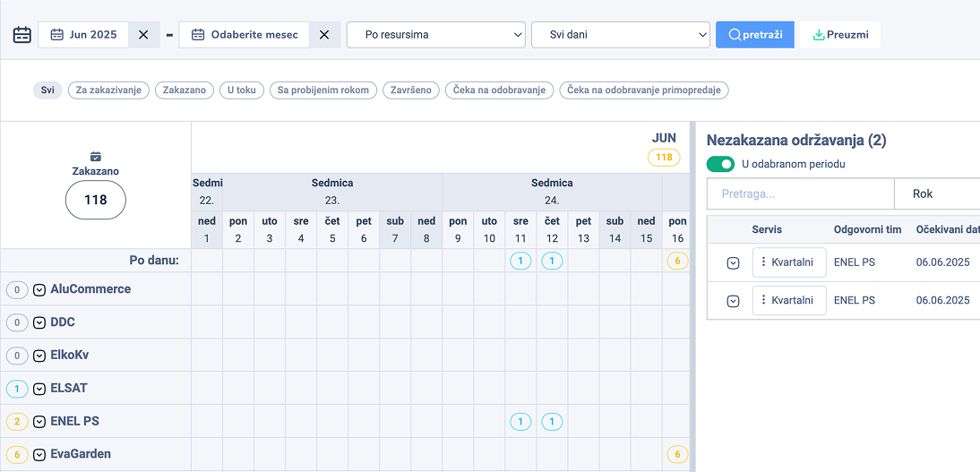Select the Za zakazivanje filter
980x472 pixels.
point(108,90)
